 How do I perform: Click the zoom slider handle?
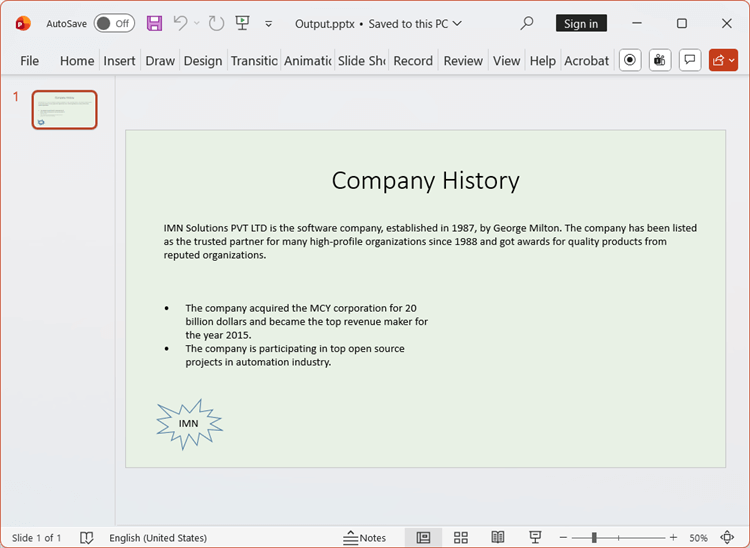point(594,537)
